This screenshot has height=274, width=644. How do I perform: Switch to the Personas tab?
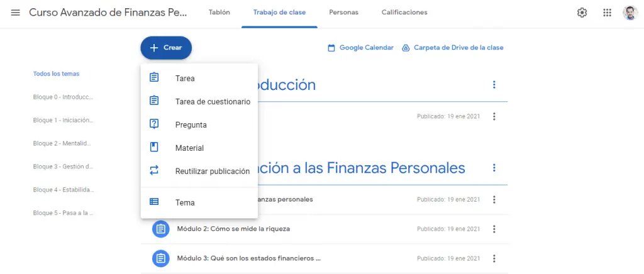pyautogui.click(x=344, y=13)
